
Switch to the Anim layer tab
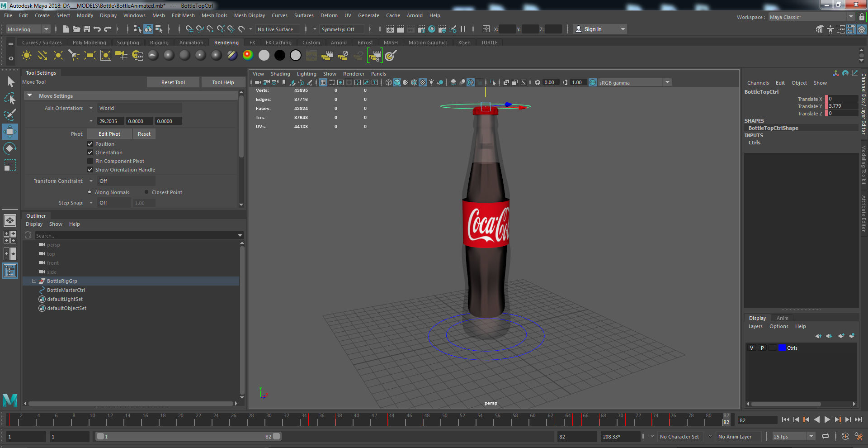tap(782, 318)
